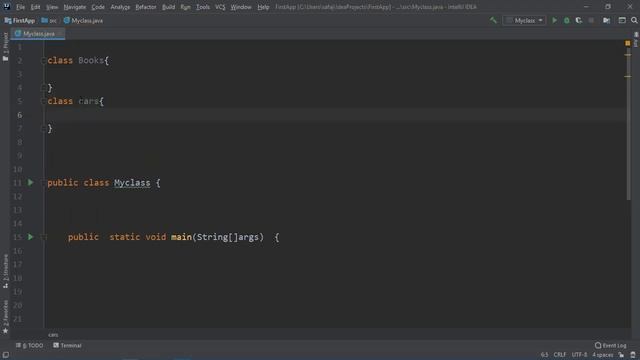
Task: Click run gutter arrow beside main method
Action: 31,237
